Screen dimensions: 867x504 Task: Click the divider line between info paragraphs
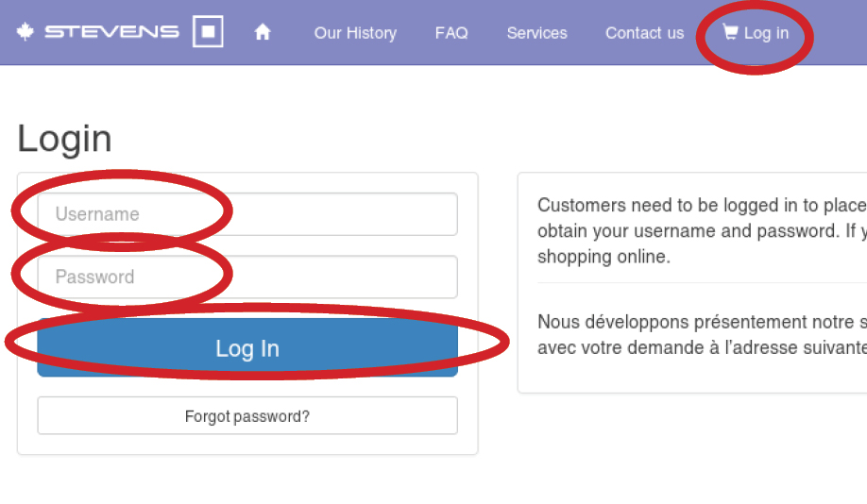[703, 283]
